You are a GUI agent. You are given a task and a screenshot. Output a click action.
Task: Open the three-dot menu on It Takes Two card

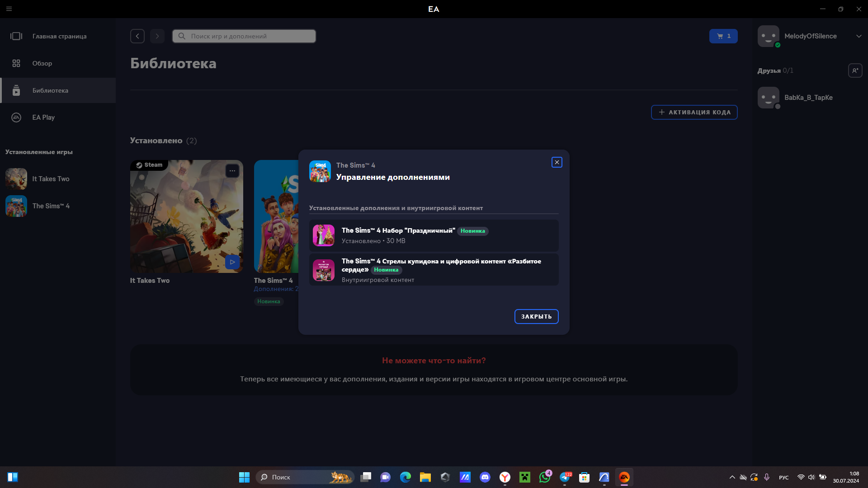click(x=232, y=171)
